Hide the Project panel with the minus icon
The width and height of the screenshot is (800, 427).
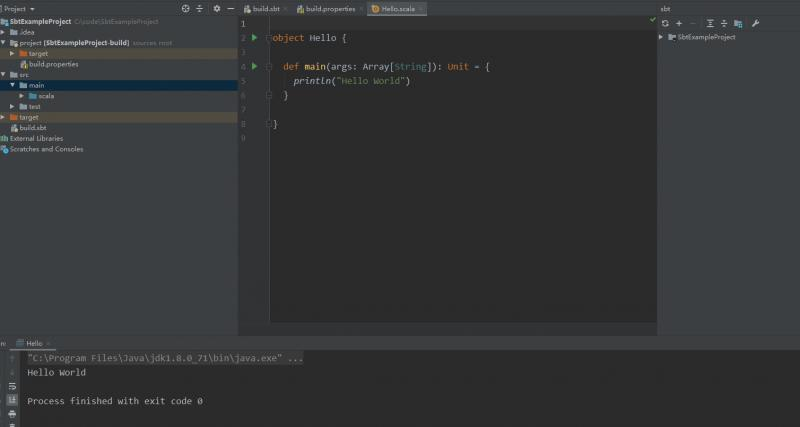coord(231,9)
